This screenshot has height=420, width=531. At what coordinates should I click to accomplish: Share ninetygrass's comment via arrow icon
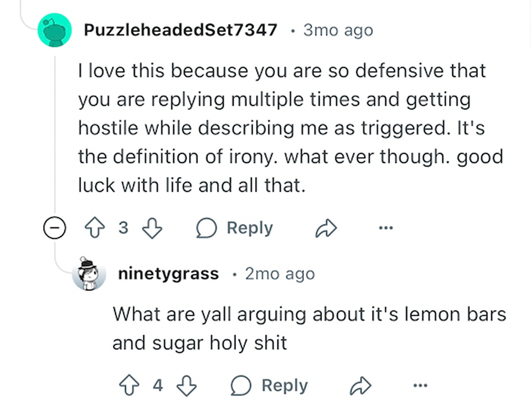(361, 386)
